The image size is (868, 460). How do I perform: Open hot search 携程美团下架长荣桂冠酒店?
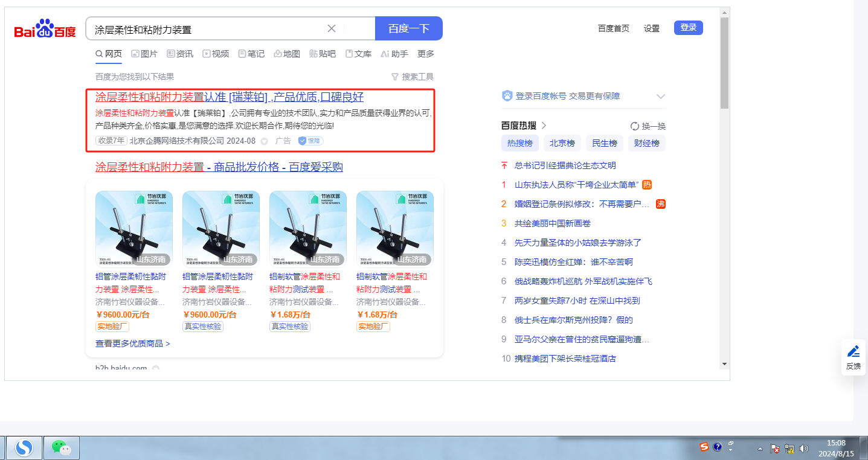(x=565, y=359)
